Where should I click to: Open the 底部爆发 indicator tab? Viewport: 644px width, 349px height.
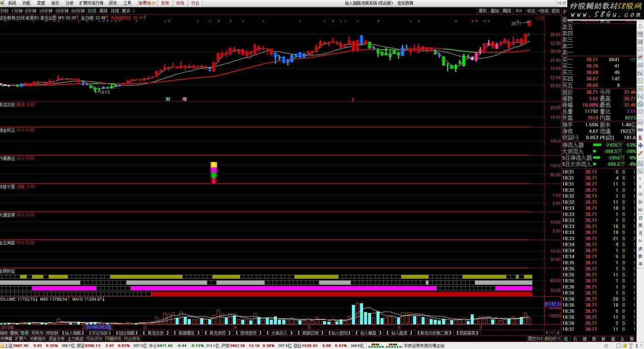[186, 333]
